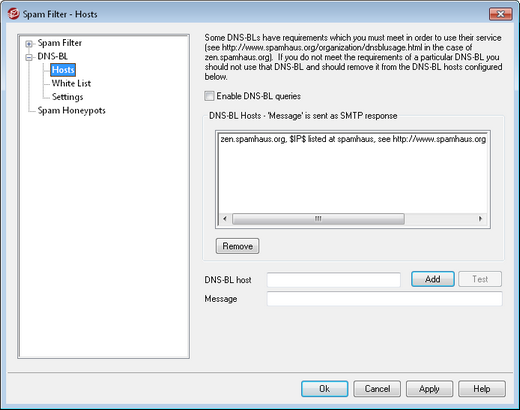This screenshot has width=520, height=410.
Task: Select Spam Honeypots in the tree
Action: click(71, 110)
